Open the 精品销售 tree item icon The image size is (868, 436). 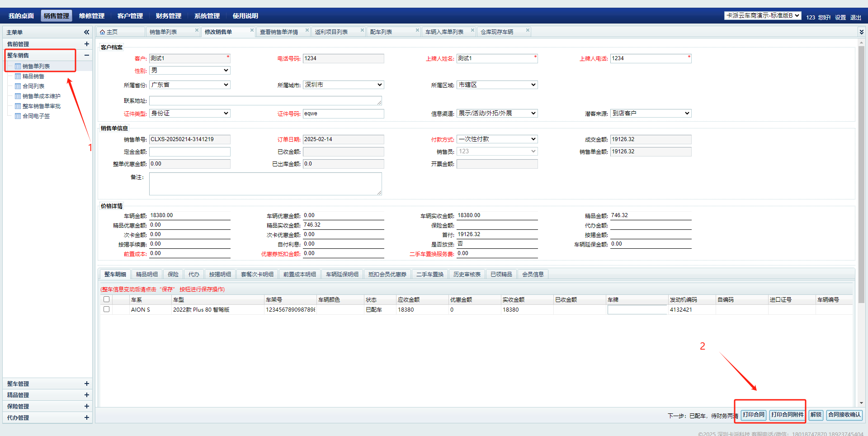[18, 76]
